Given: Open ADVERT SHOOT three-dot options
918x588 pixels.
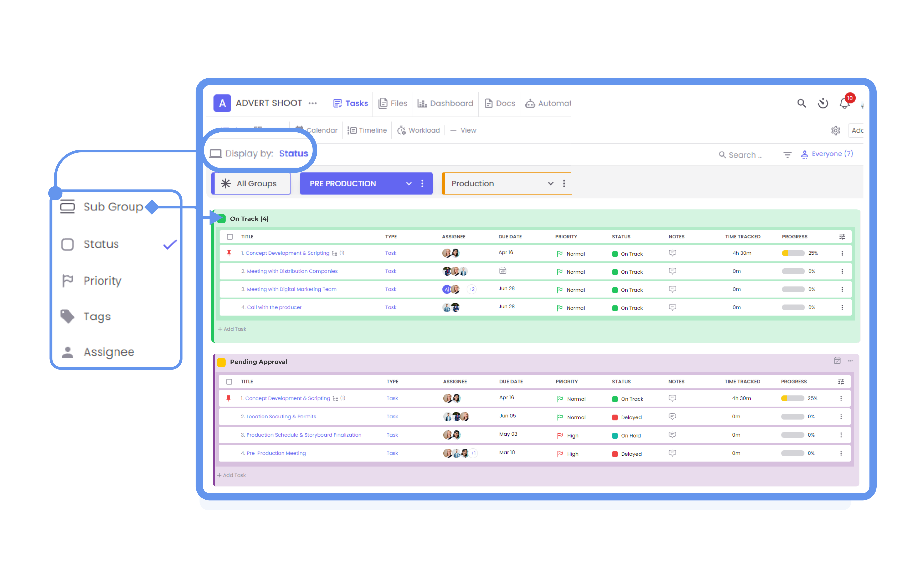Looking at the screenshot, I should tap(313, 103).
